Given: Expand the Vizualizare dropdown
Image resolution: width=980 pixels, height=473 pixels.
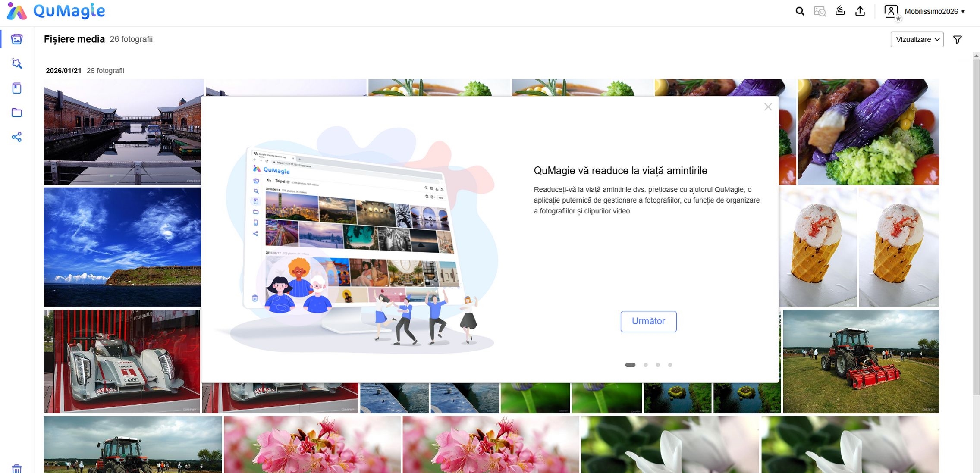Looking at the screenshot, I should [917, 40].
